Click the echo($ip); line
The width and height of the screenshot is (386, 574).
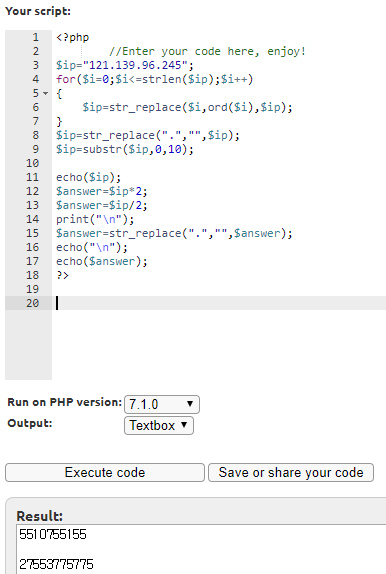point(88,177)
